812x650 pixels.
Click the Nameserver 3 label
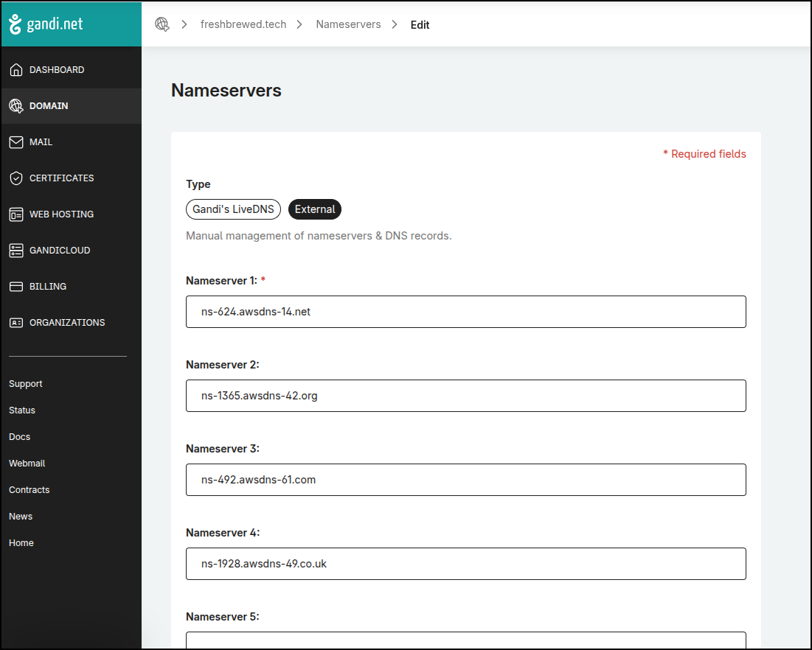coord(222,449)
